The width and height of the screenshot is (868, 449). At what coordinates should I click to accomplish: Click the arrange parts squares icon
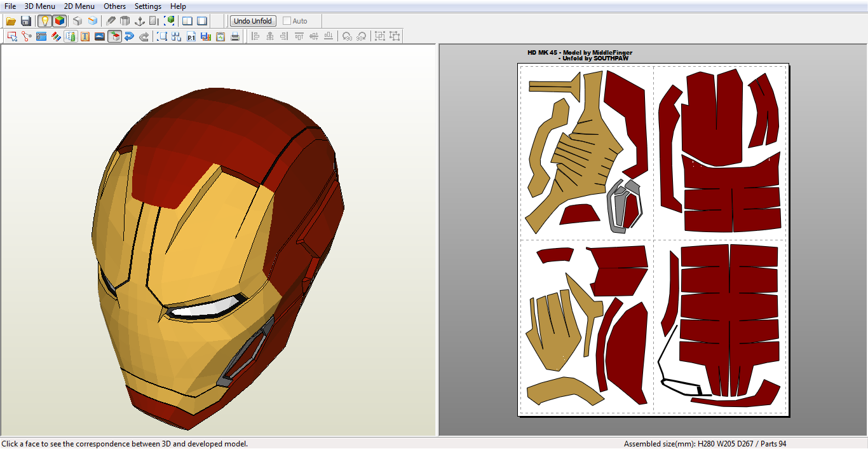tap(177, 36)
